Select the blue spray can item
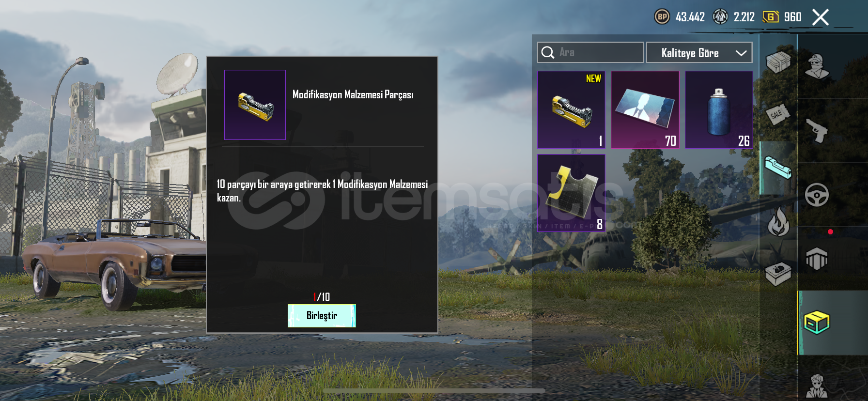868x401 pixels. (x=719, y=109)
